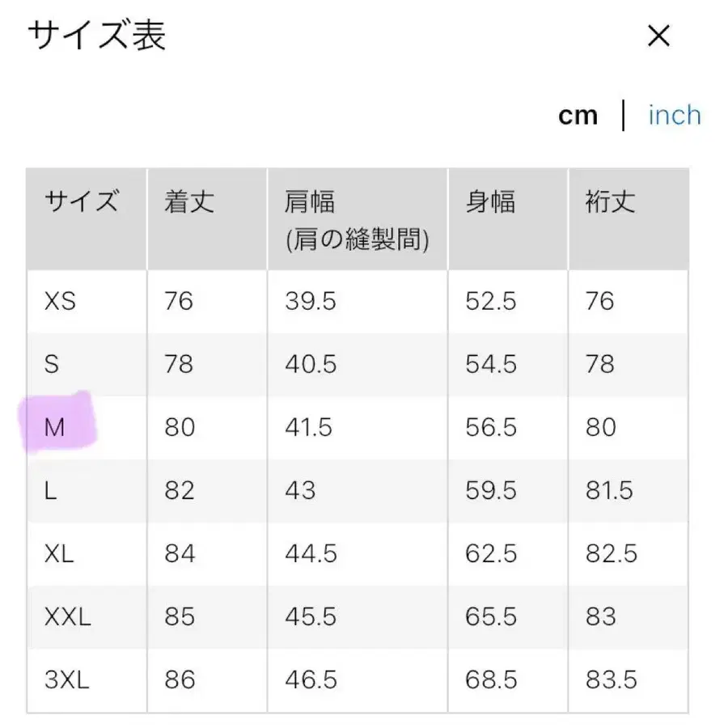Select the cm unit option
This screenshot has height=728, width=728.
tap(578, 115)
